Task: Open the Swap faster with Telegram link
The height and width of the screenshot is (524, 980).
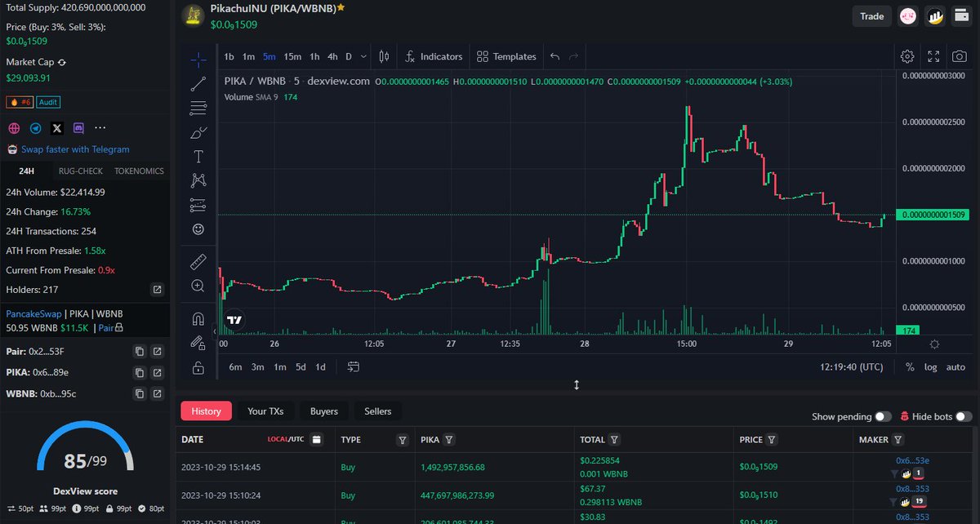Action: click(x=75, y=149)
